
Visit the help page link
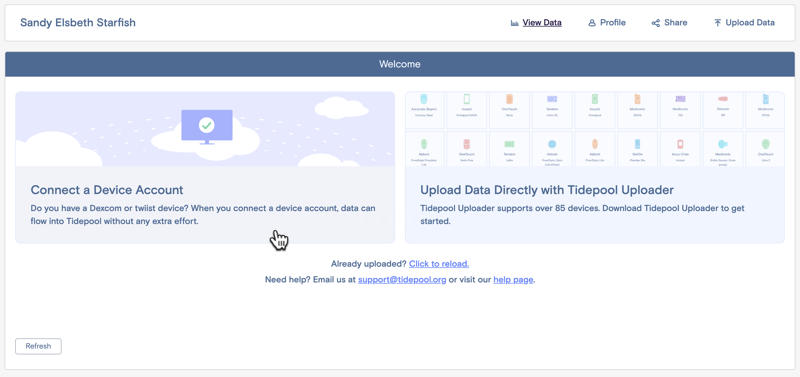(x=513, y=280)
